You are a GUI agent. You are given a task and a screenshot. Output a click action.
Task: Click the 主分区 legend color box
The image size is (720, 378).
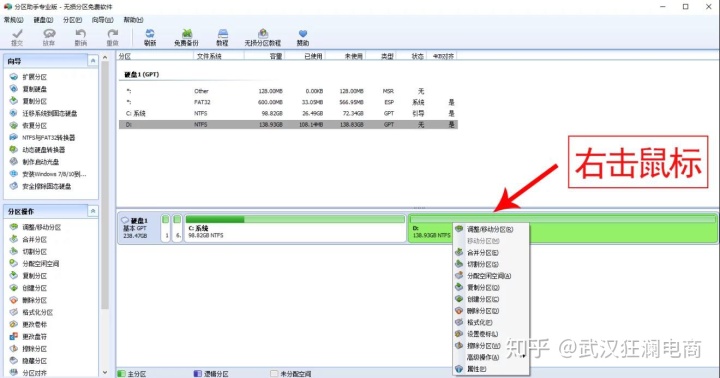(121, 373)
